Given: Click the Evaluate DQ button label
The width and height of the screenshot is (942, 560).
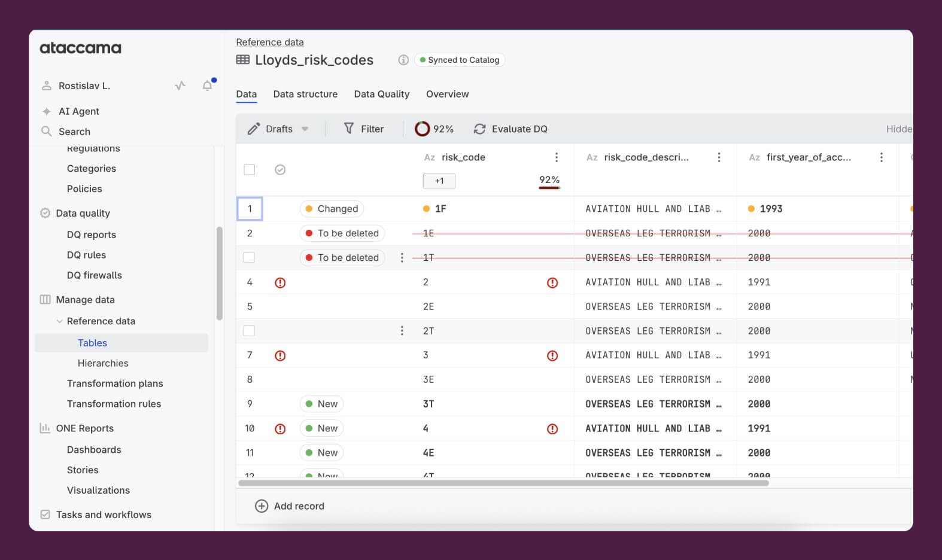Looking at the screenshot, I should pyautogui.click(x=519, y=129).
